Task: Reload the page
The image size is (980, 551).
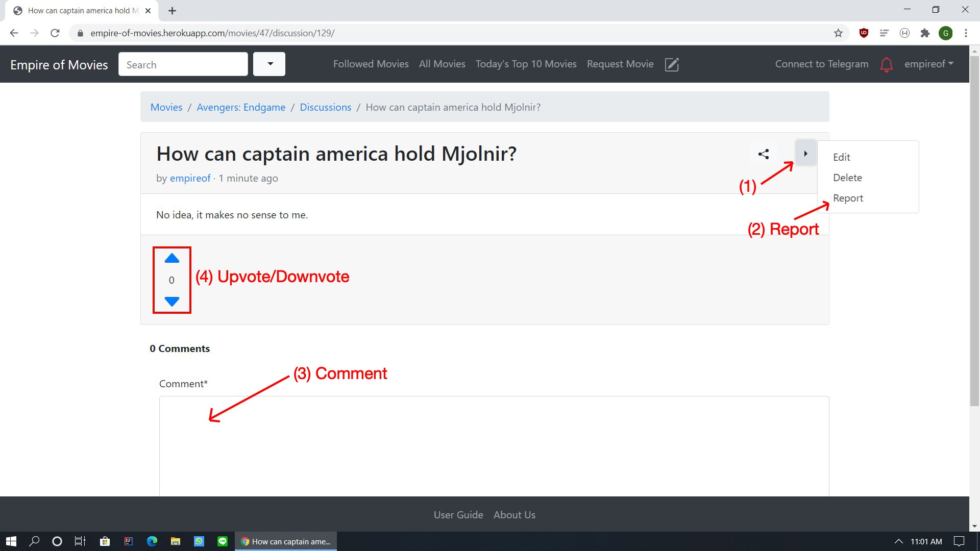Action: pyautogui.click(x=55, y=33)
